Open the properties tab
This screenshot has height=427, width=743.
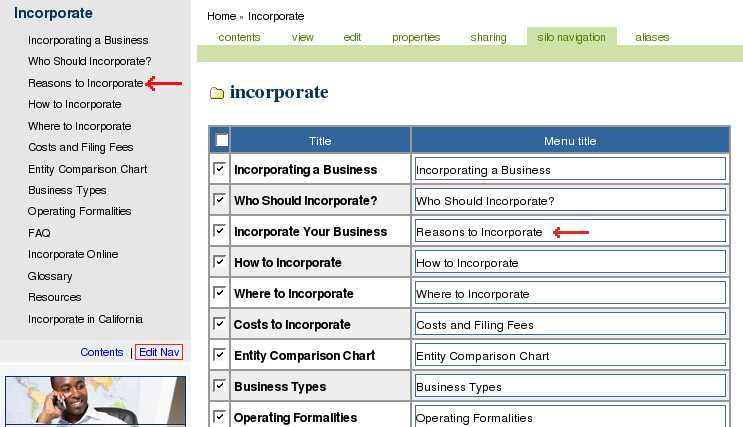pos(416,37)
